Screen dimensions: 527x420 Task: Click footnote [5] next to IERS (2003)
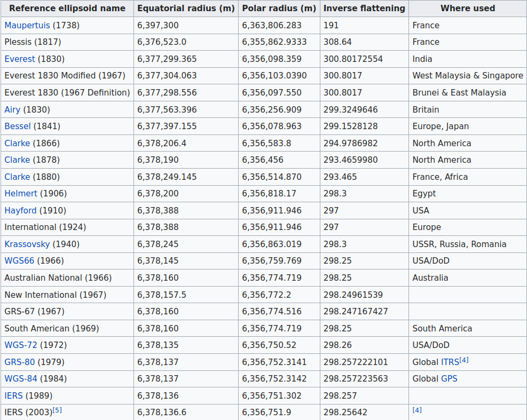(x=58, y=410)
